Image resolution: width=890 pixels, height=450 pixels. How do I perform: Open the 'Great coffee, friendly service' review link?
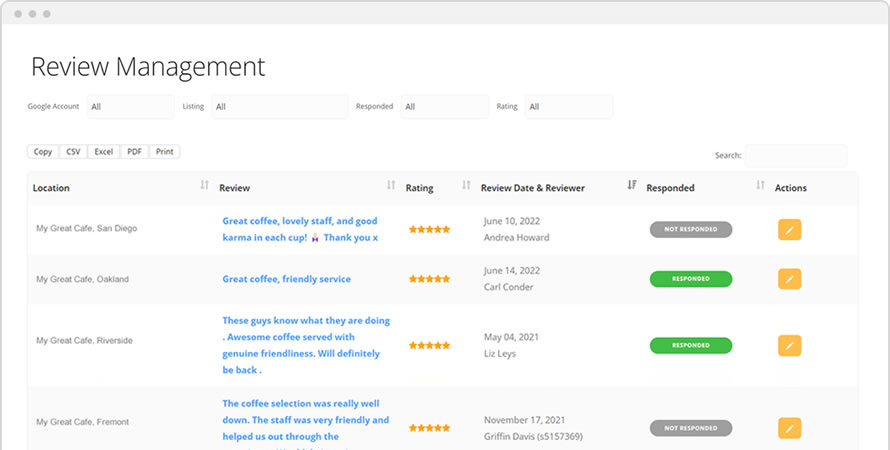(x=286, y=279)
